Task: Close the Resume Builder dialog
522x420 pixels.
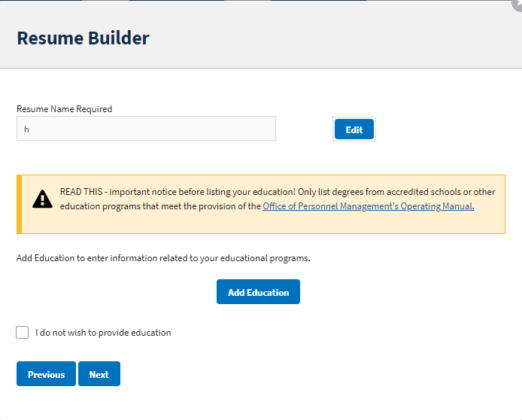Action: pos(517,3)
